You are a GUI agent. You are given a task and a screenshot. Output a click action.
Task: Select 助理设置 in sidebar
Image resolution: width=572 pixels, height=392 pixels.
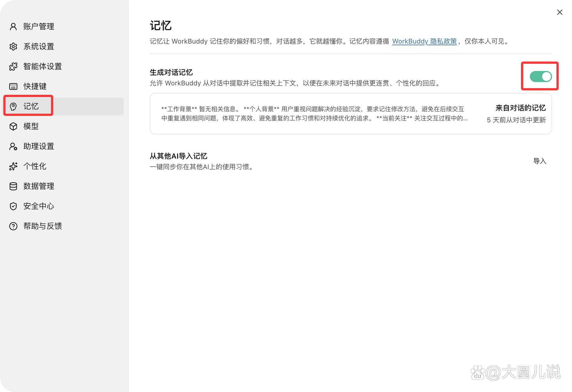[64, 146]
